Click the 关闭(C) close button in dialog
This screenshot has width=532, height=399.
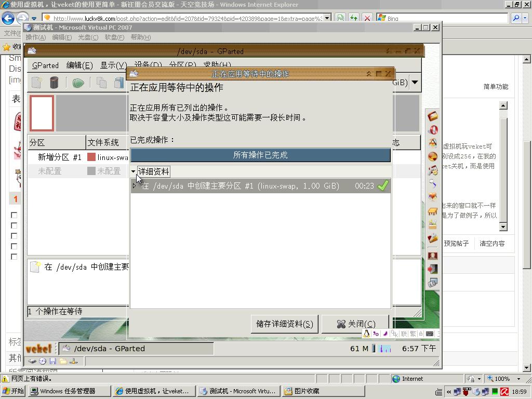[x=355, y=324]
